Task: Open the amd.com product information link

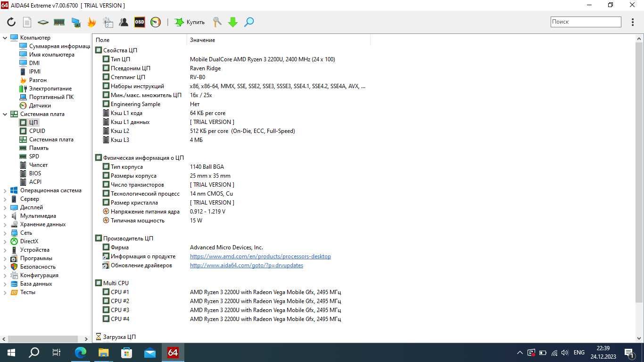Action: tap(260, 256)
